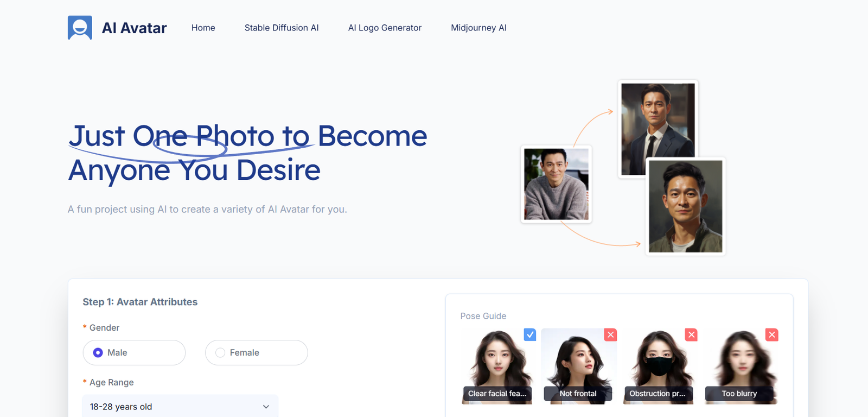Click the gray sweater source photo
This screenshot has height=417, width=868.
tap(556, 184)
